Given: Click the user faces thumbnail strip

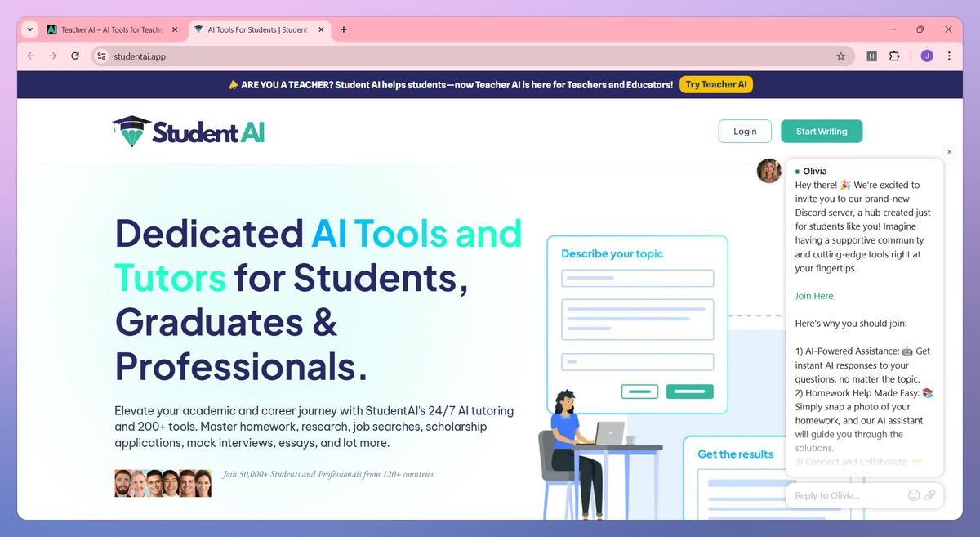Looking at the screenshot, I should pos(163,483).
